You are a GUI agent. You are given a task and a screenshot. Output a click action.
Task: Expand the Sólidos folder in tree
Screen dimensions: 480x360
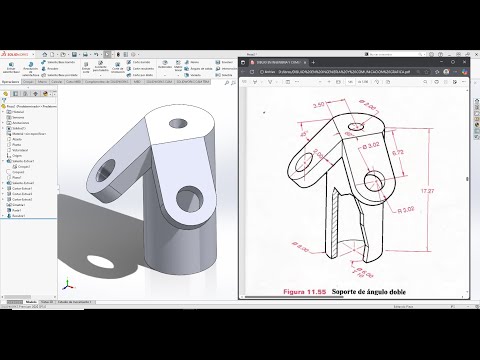point(3,128)
